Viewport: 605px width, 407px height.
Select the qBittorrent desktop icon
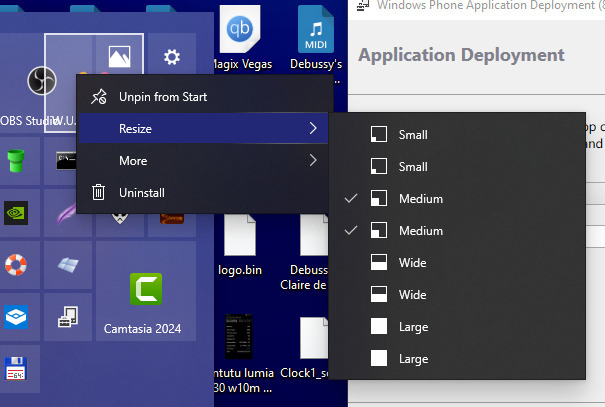click(240, 36)
